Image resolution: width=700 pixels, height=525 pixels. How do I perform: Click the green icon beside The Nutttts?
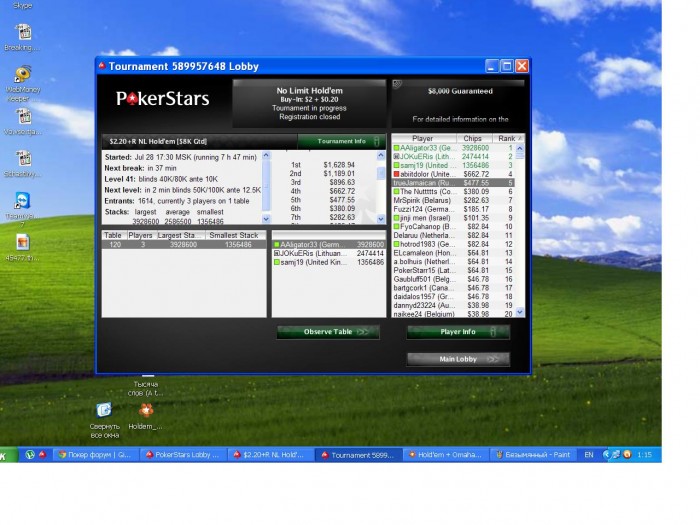click(396, 192)
